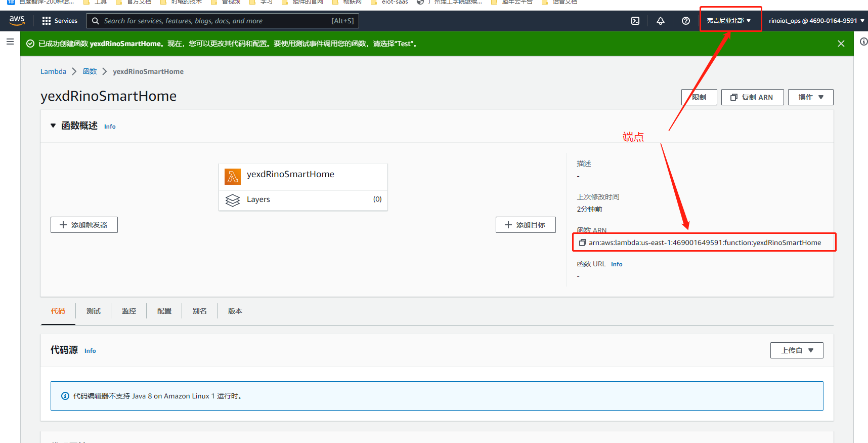
Task: Go to Lambda breadcrumb link
Action: point(53,71)
